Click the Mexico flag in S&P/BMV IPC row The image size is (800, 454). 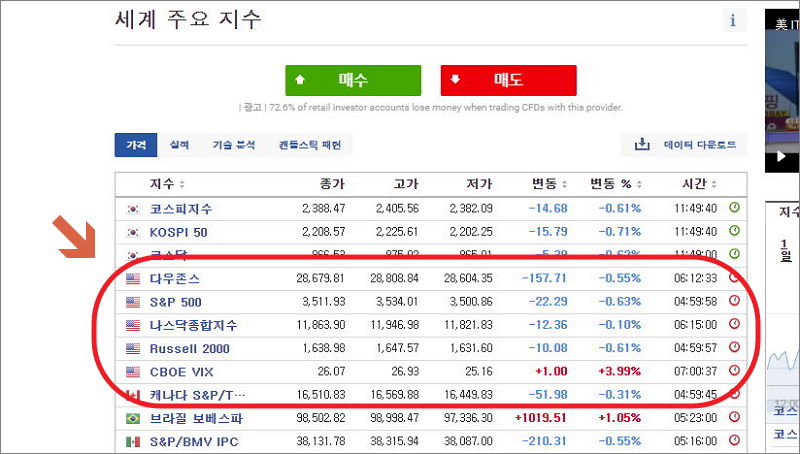(x=133, y=442)
